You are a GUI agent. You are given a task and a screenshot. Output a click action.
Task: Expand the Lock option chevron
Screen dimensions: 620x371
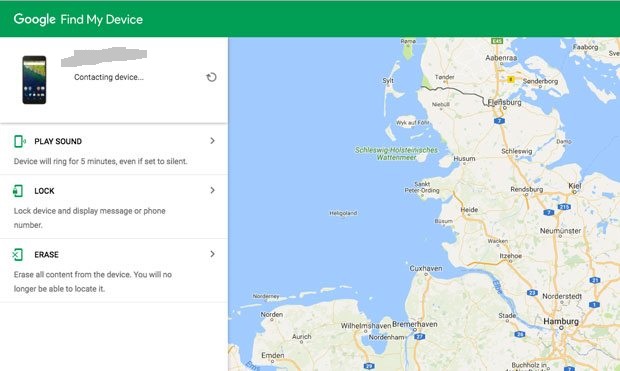click(x=212, y=190)
